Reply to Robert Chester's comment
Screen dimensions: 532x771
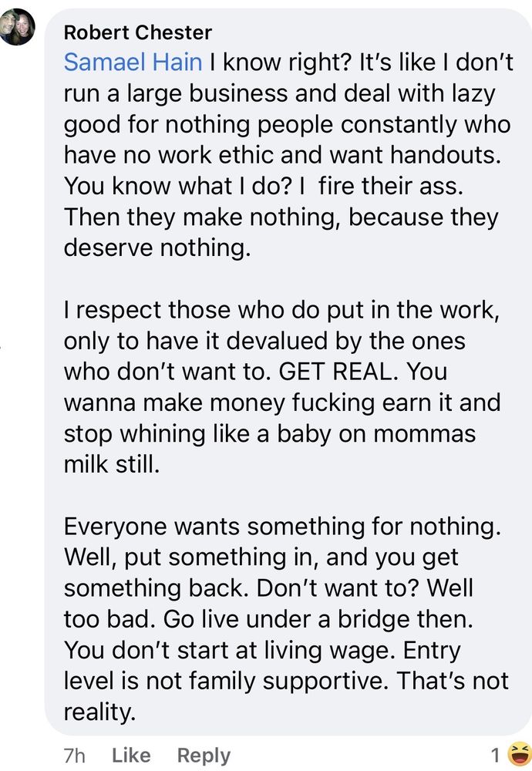coord(204,755)
